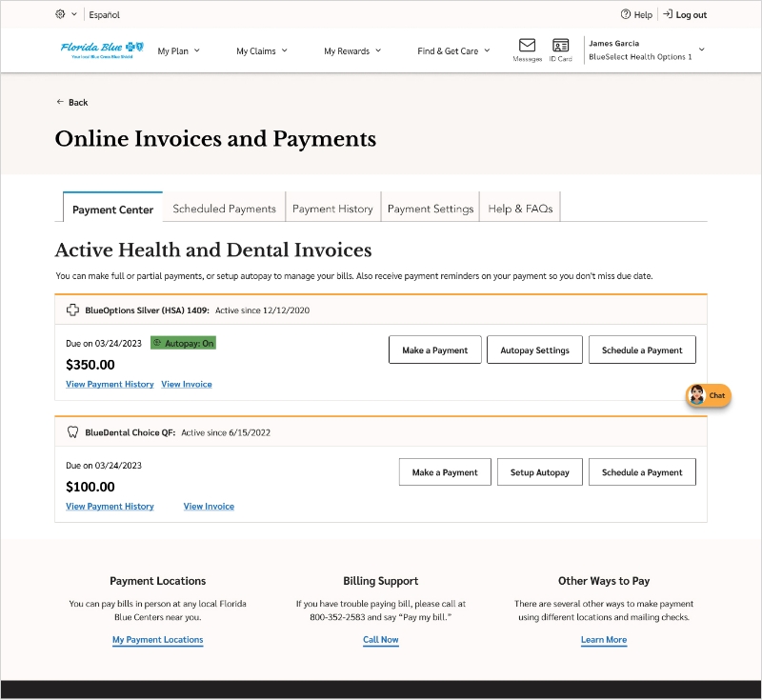The height and width of the screenshot is (700, 762).
Task: Open Autopay Settings for BlueOptions Silver
Action: pyautogui.click(x=534, y=350)
